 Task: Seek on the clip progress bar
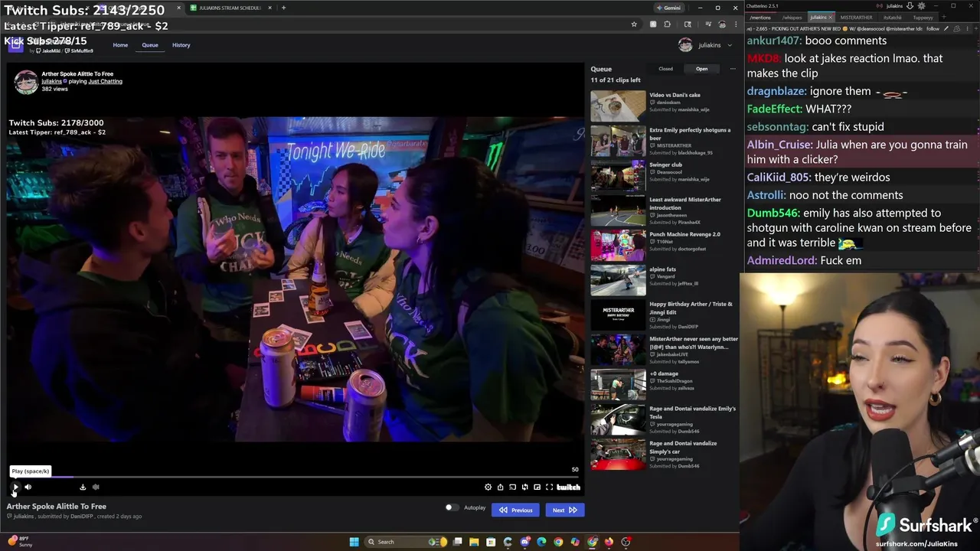click(294, 477)
